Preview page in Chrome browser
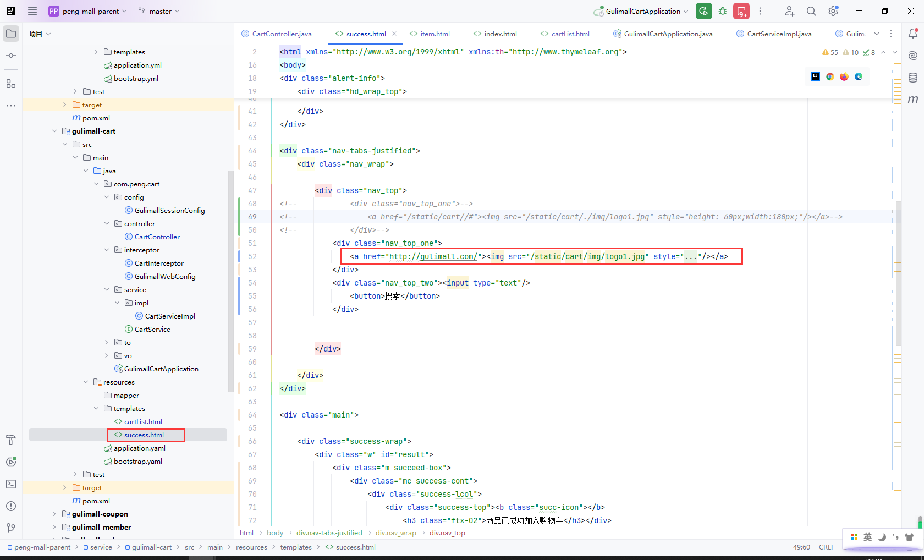The height and width of the screenshot is (560, 924). tap(830, 76)
